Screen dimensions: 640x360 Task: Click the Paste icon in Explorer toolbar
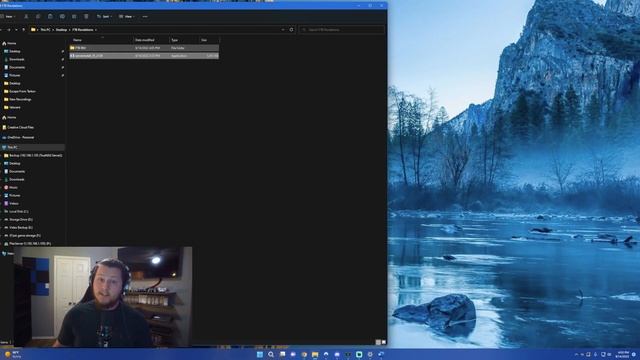(x=50, y=17)
